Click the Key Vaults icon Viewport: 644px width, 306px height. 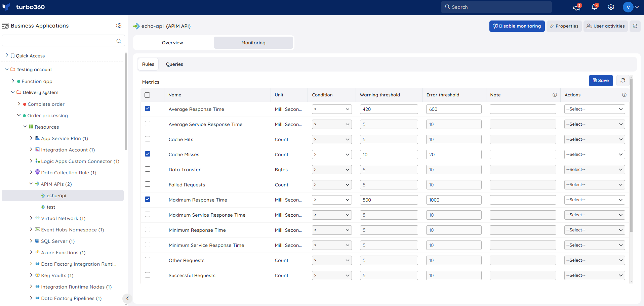point(37,275)
